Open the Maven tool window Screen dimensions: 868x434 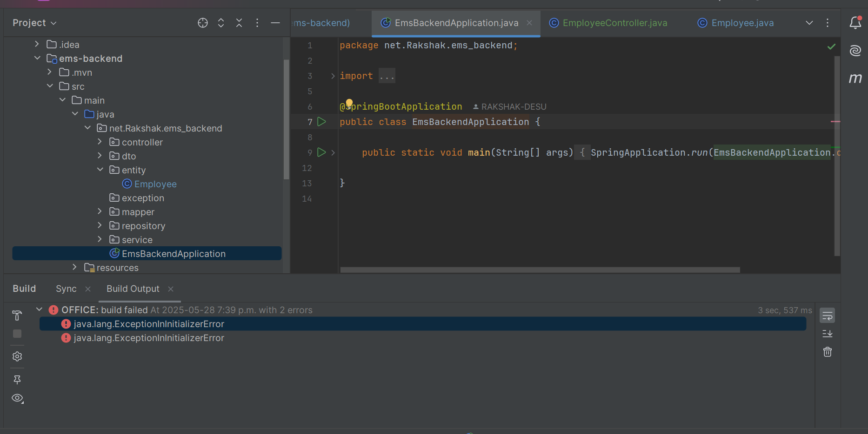pyautogui.click(x=855, y=78)
